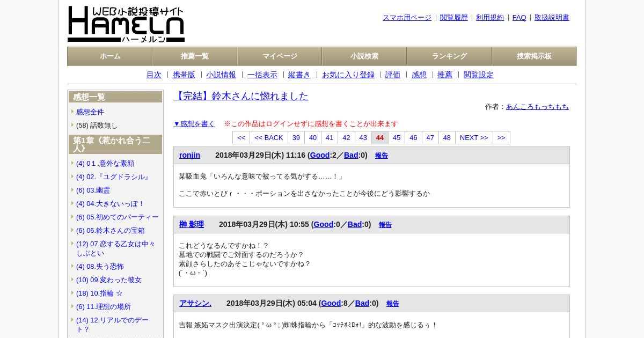This screenshot has height=338, width=644.
Task: Select current page 44
Action: point(380,138)
